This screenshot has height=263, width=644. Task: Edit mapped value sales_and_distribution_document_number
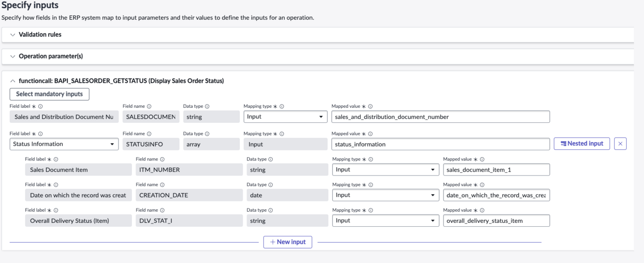(x=440, y=117)
